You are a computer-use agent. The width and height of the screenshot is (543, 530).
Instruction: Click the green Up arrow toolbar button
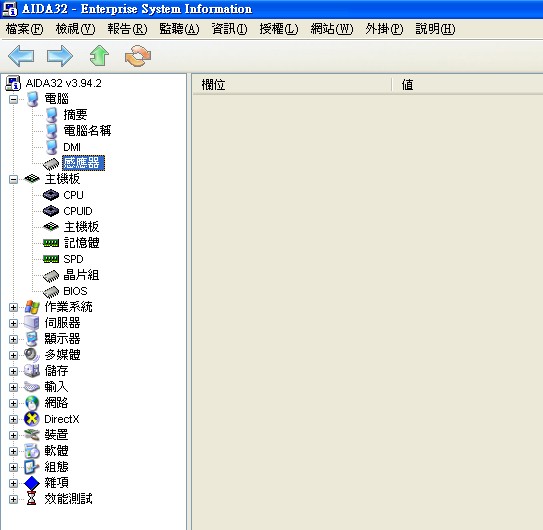99,55
